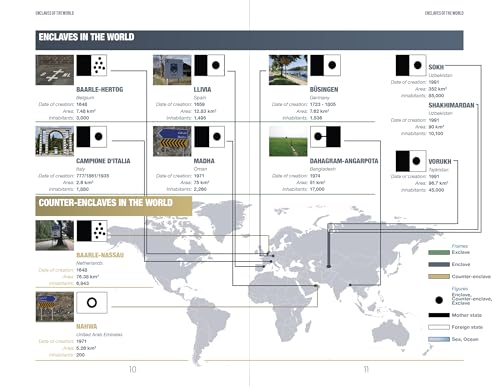Click the 'SHAKHIMARDAN' title
The height and width of the screenshot is (386, 500).
[x=451, y=105]
